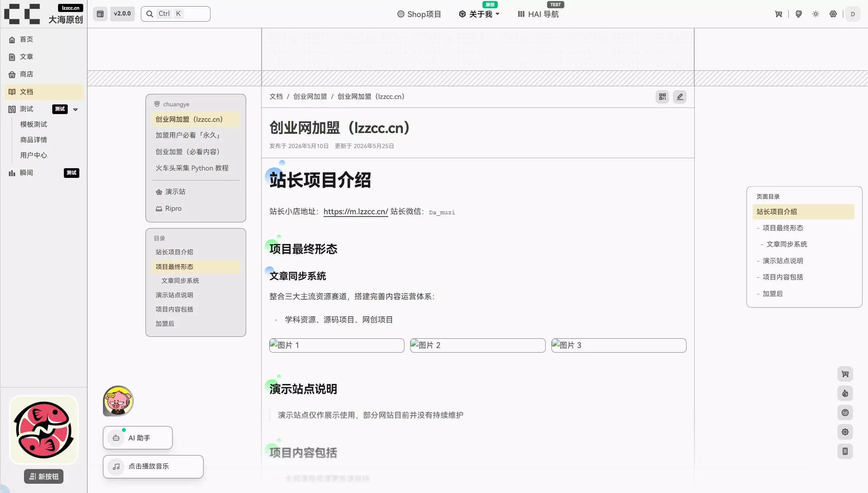Open the https://m.lzzcc.cn/ shop link
The height and width of the screenshot is (493, 868).
(x=356, y=212)
